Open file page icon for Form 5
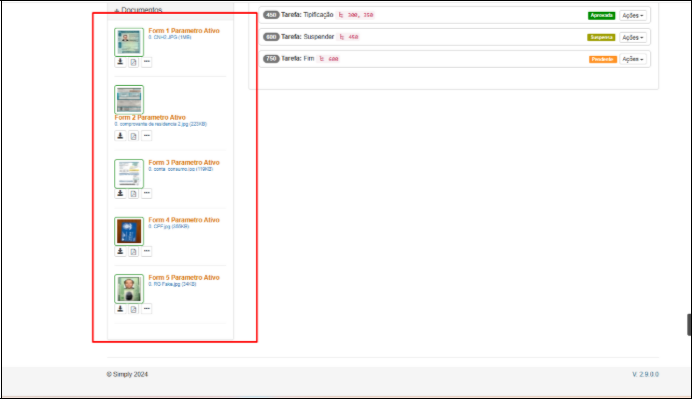 tap(133, 309)
